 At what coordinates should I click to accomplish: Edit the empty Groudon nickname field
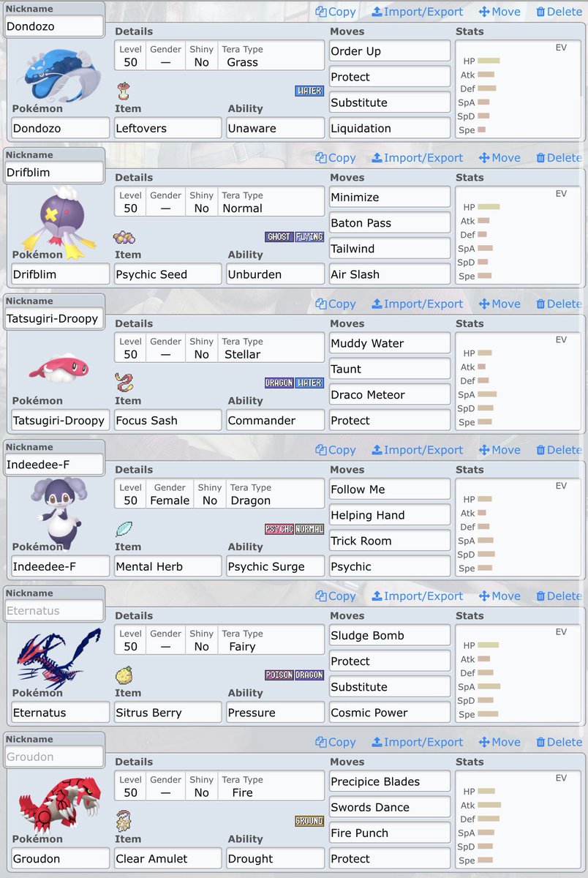pos(54,757)
